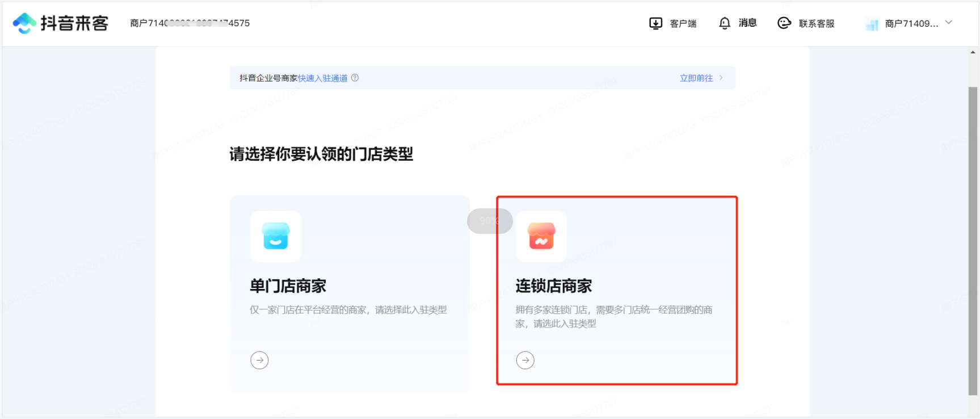Select the 连锁店商家 card title
The height and width of the screenshot is (419, 980).
554,286
